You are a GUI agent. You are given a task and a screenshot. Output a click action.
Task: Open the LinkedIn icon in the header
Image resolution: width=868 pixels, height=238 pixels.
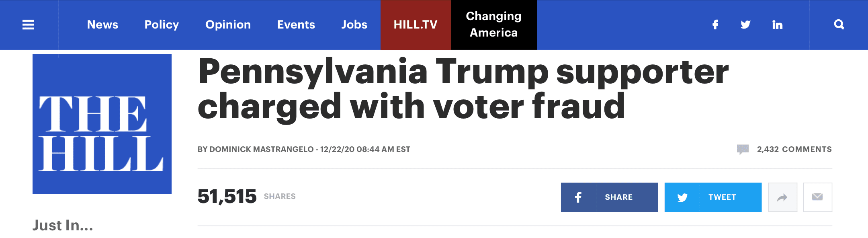[777, 25]
